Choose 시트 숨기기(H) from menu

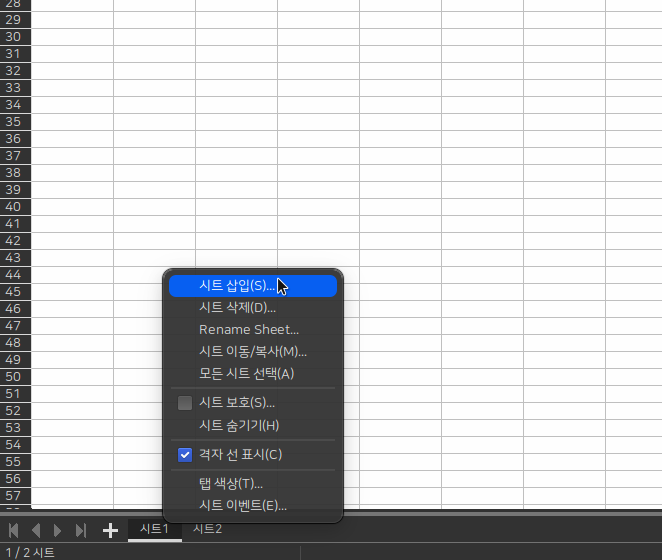(239, 426)
